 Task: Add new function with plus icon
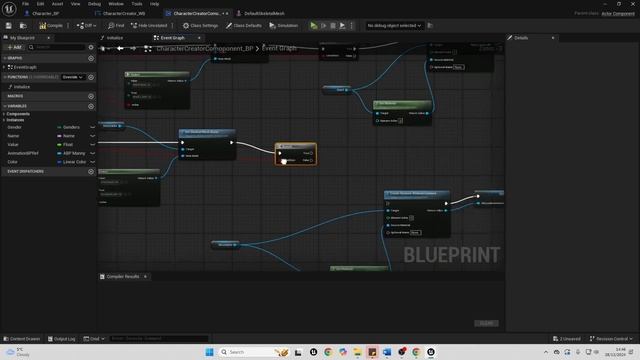coord(91,77)
